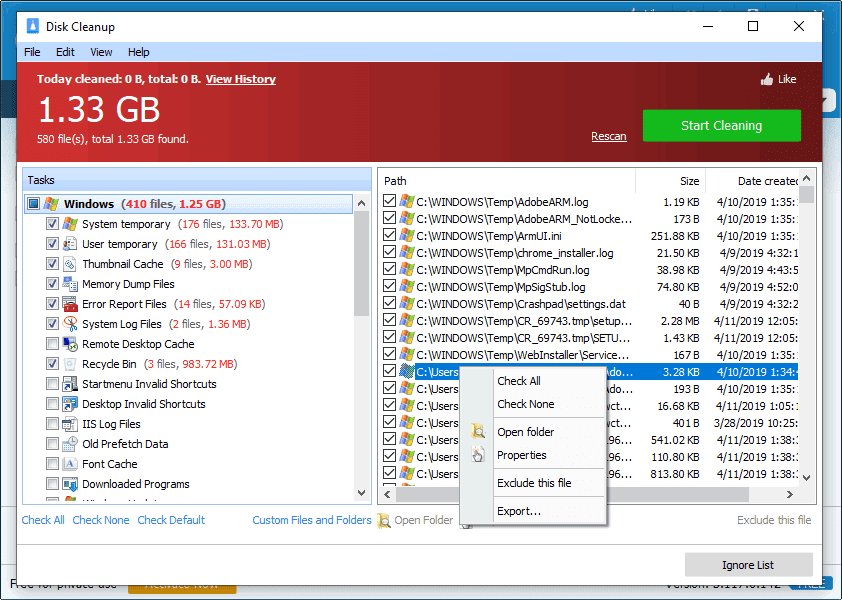This screenshot has height=600, width=842.
Task: Uncheck the MpSigStub.log file checkbox
Action: [x=389, y=286]
